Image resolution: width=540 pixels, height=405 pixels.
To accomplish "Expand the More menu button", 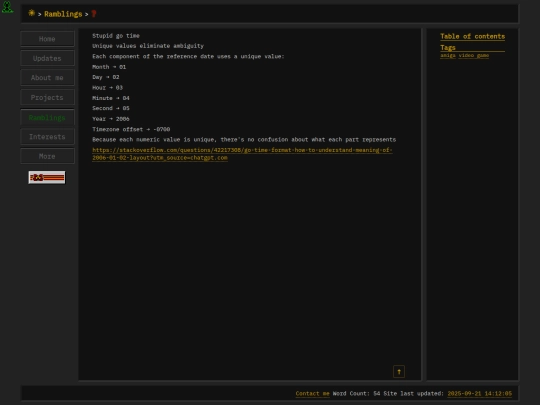I will pyautogui.click(x=47, y=156).
